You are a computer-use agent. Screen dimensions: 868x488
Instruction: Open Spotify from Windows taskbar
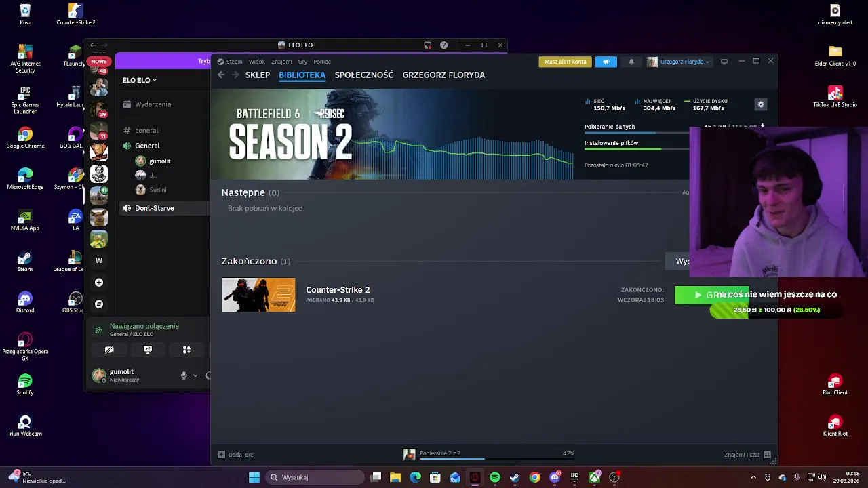[x=495, y=477]
